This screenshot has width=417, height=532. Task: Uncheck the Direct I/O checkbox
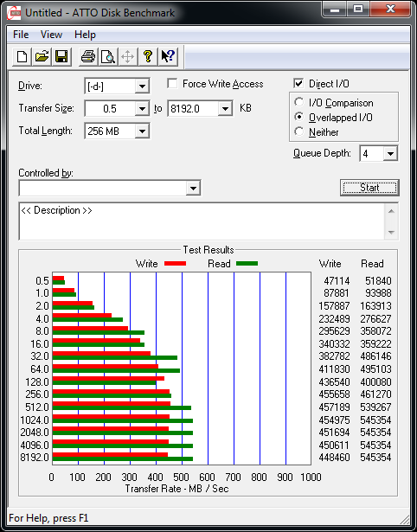click(x=298, y=83)
